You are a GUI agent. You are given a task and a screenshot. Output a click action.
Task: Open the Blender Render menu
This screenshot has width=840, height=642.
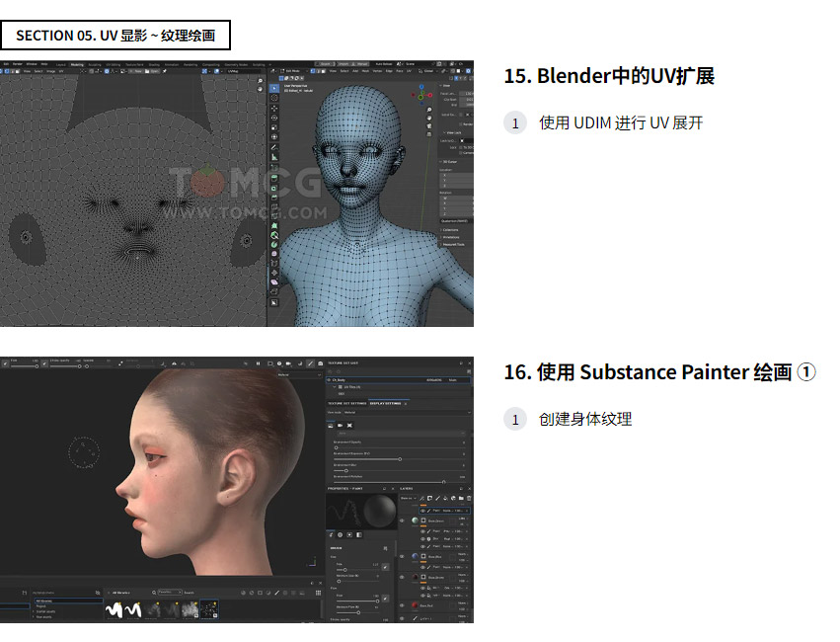click(17, 64)
